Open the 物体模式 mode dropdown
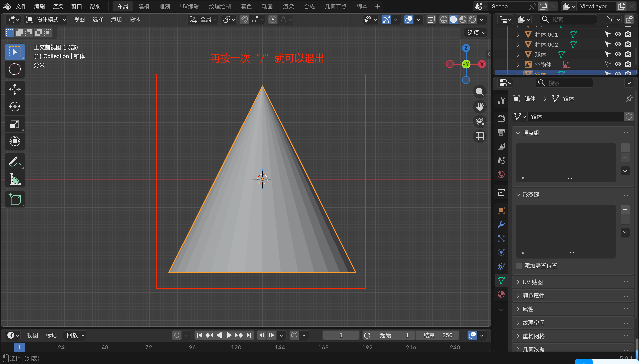This screenshot has height=364, width=639. click(46, 19)
